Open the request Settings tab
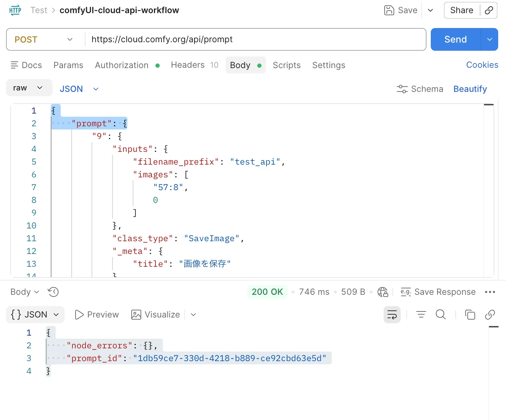Viewport: 506px width, 420px height. point(329,65)
